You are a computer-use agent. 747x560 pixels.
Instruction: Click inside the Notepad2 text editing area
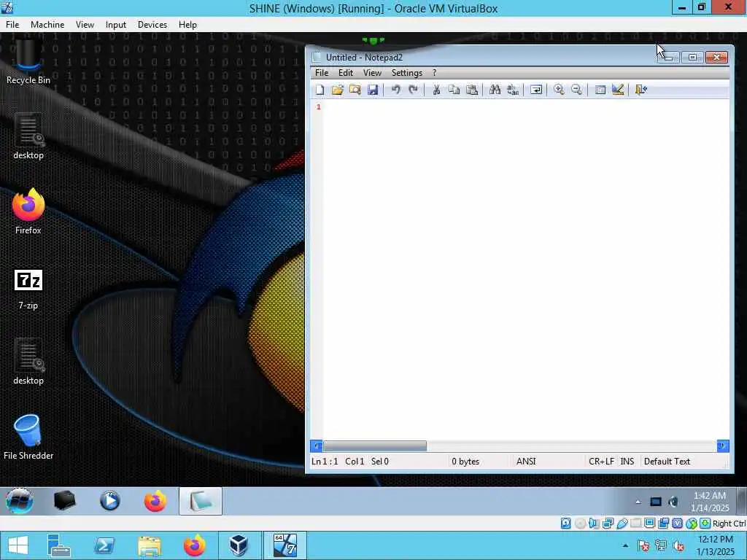coord(526,270)
